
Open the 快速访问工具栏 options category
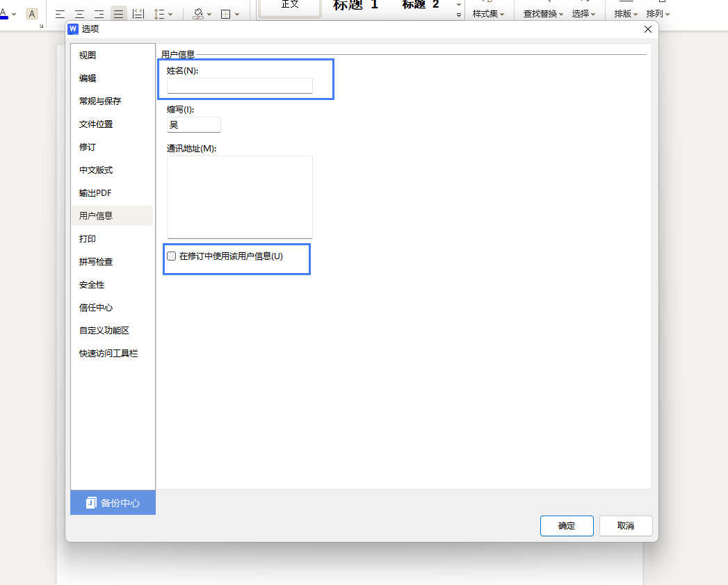pyautogui.click(x=113, y=354)
